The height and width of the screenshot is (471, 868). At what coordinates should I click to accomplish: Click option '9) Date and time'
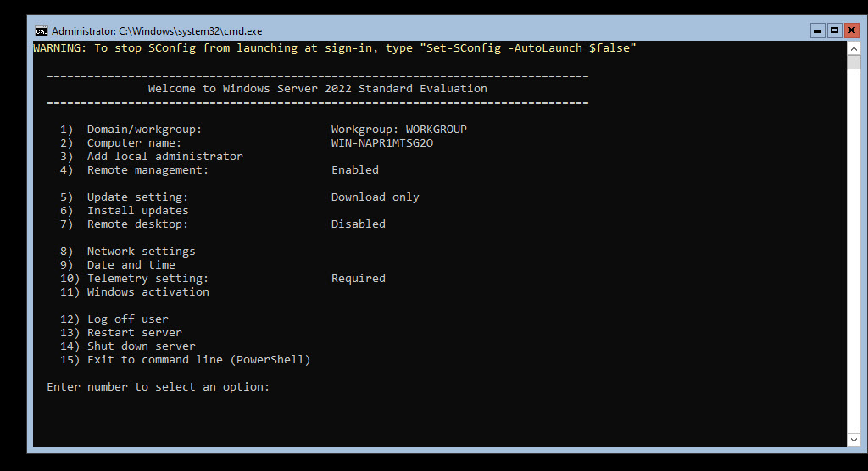(117, 265)
